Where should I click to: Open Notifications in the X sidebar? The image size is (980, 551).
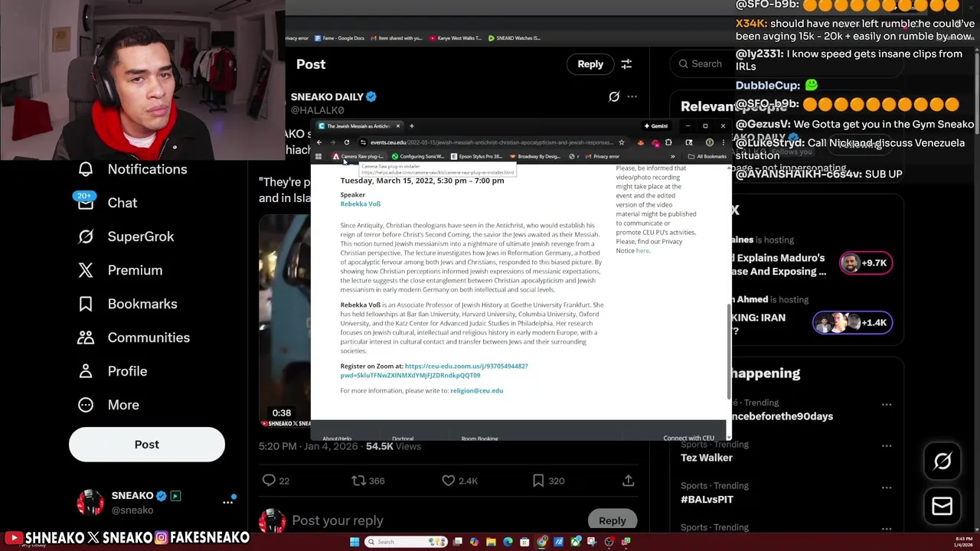point(132,169)
